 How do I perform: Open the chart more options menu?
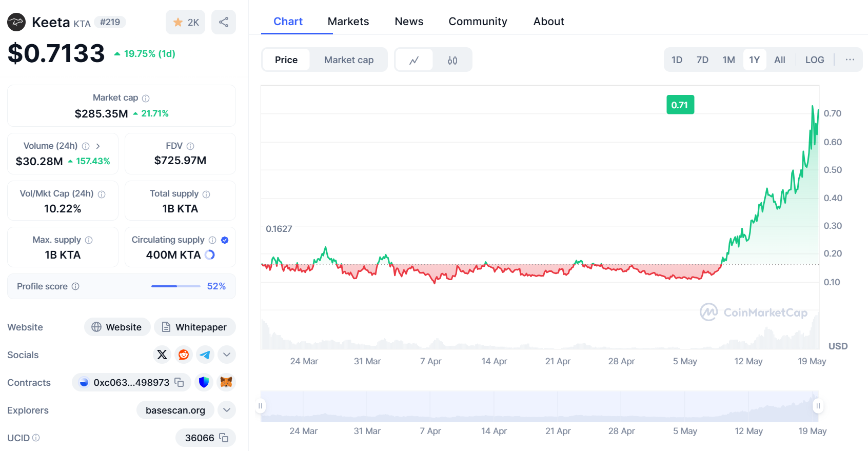850,60
